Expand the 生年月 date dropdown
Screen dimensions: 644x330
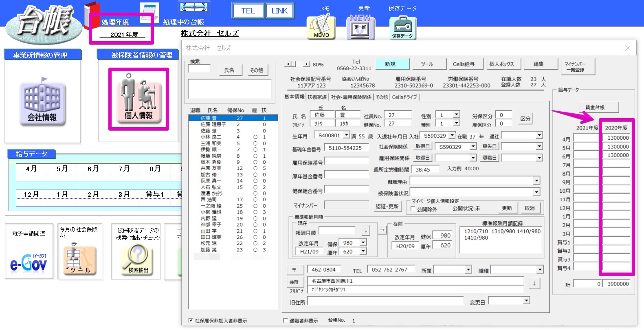[346, 135]
